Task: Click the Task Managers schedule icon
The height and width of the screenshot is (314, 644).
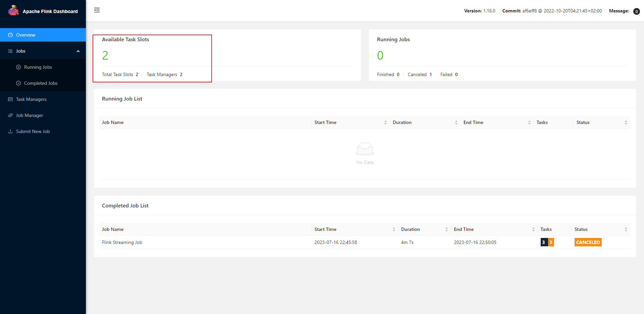Action: pyautogui.click(x=10, y=99)
